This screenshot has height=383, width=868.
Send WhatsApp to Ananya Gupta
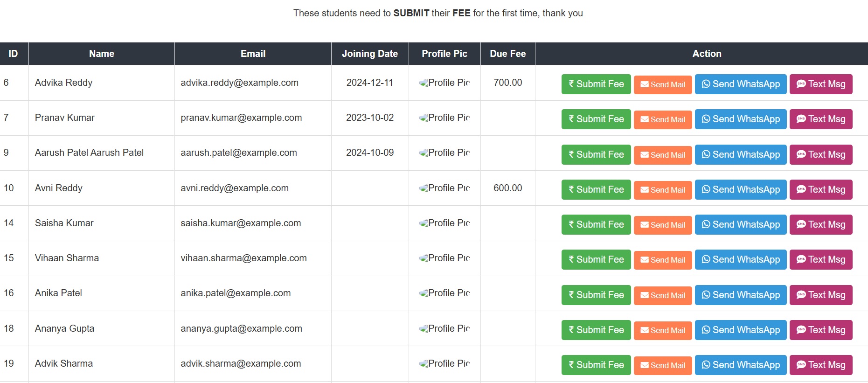click(x=741, y=330)
